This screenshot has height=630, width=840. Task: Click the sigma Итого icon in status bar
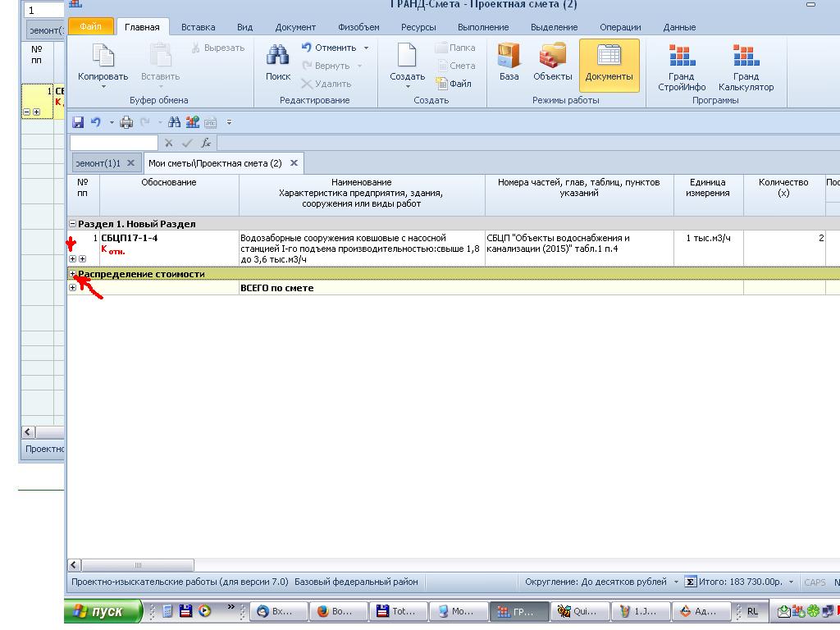tap(691, 582)
